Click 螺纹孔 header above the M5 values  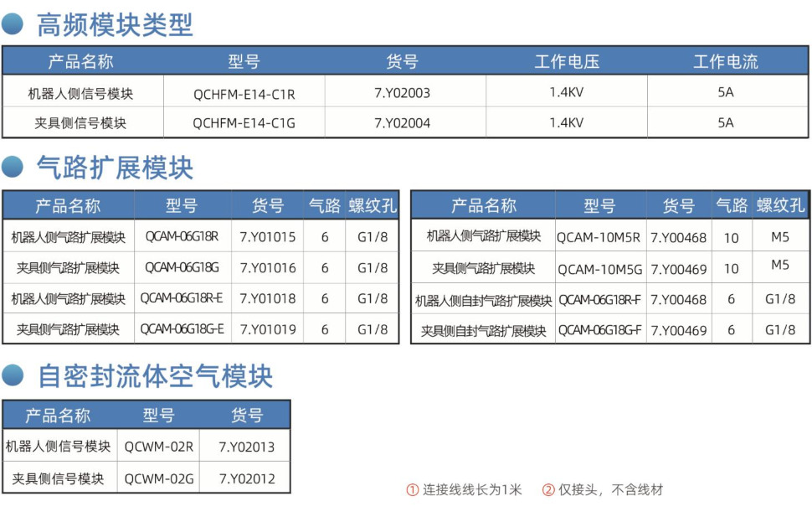pyautogui.click(x=780, y=205)
